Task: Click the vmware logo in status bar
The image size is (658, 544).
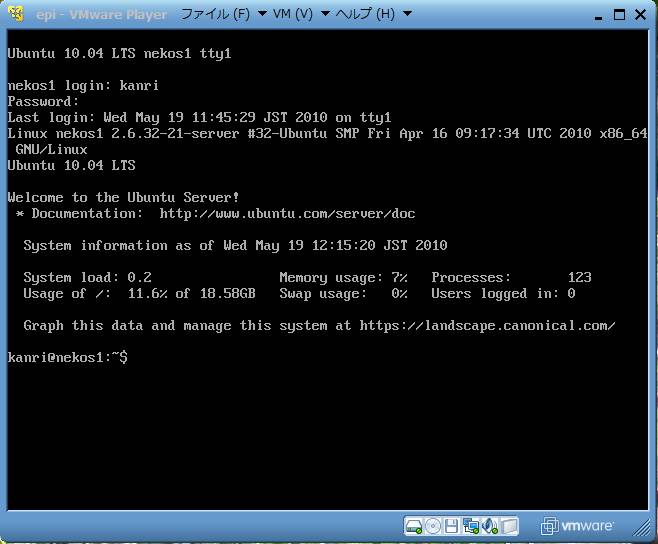Action: click(578, 526)
